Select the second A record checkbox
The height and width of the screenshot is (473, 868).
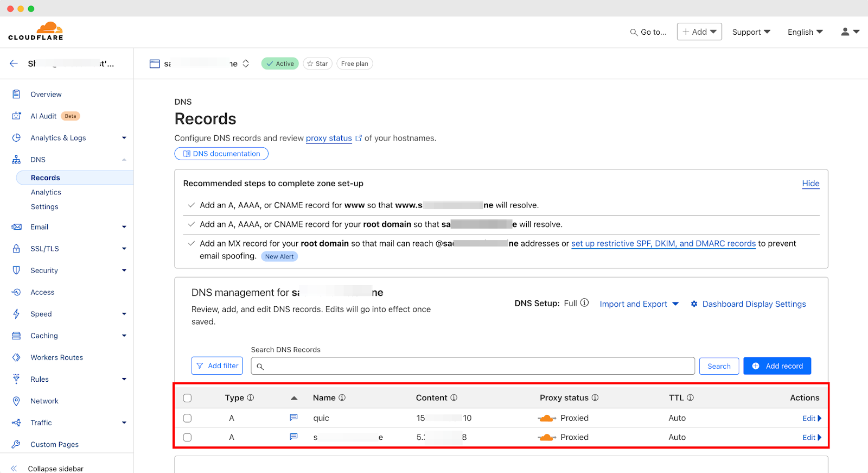point(188,437)
